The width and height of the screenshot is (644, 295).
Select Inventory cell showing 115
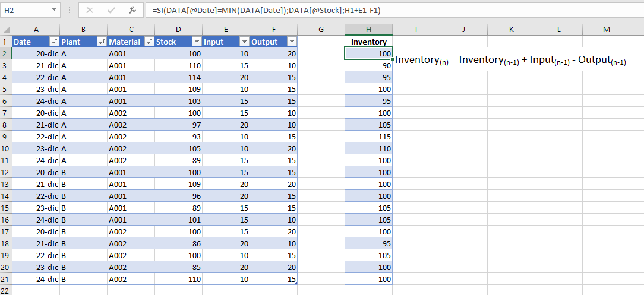(x=368, y=137)
